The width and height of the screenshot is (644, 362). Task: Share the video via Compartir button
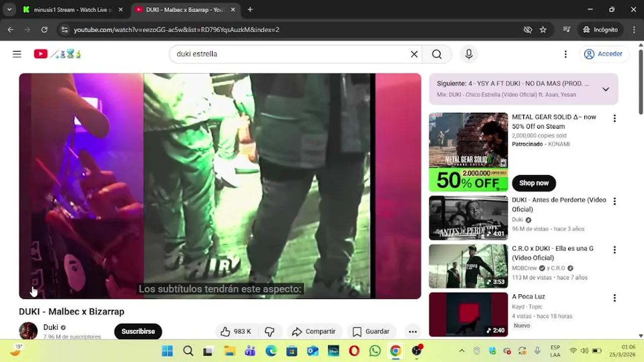314,331
